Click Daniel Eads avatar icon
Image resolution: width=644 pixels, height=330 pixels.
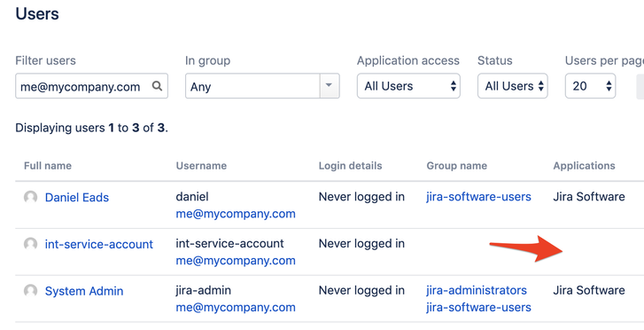click(x=30, y=198)
